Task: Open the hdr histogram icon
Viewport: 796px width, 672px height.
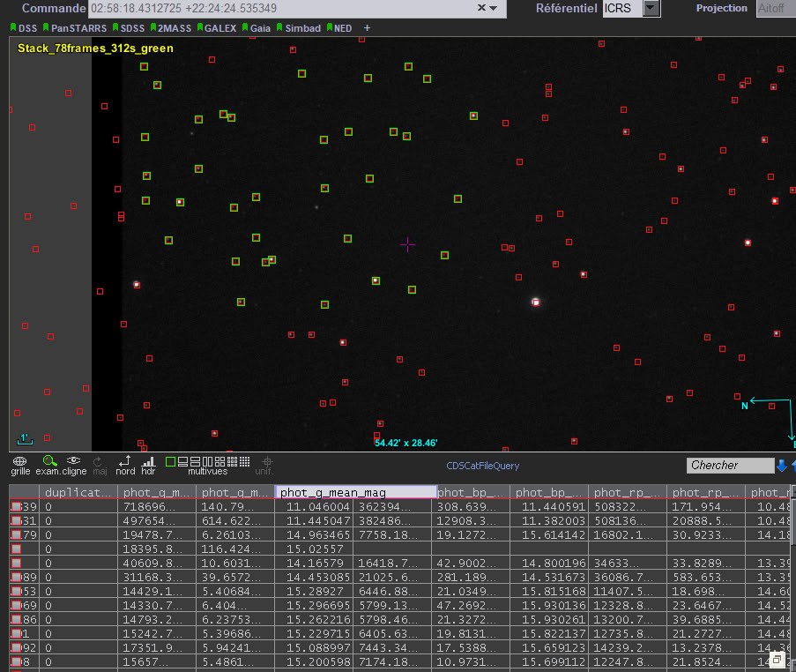Action: [x=148, y=461]
